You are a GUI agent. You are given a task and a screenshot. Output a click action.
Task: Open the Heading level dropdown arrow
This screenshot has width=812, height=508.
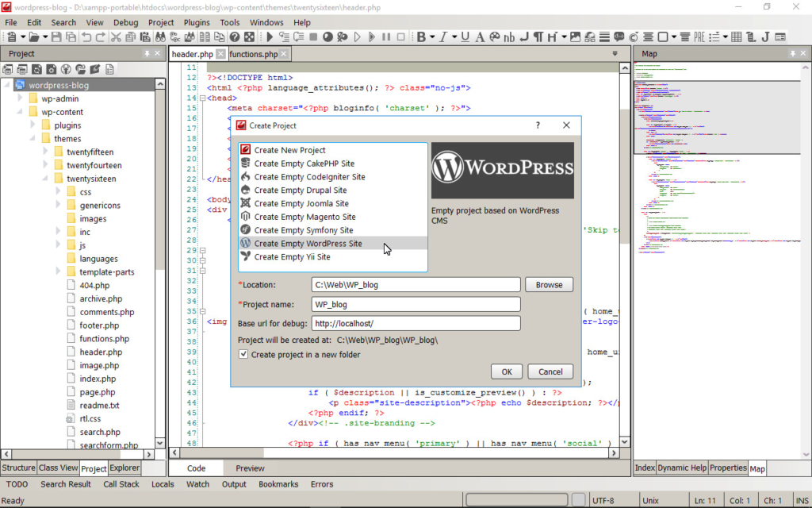point(565,37)
